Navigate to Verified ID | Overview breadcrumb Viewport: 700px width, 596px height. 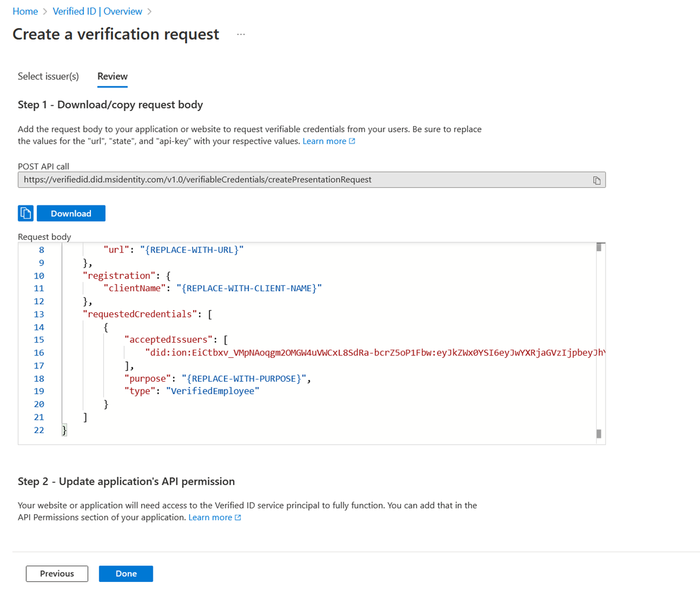point(97,12)
